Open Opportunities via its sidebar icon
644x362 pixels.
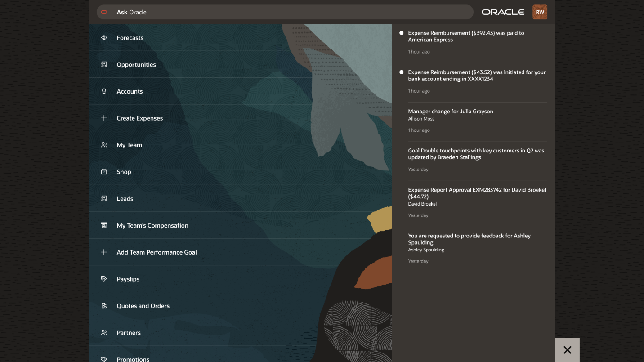tap(104, 64)
